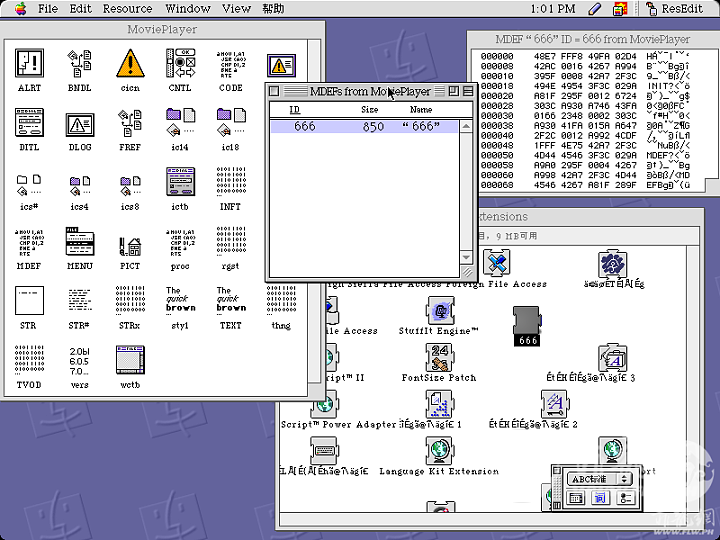Select the styl resource type
The image size is (720, 540).
(180, 301)
